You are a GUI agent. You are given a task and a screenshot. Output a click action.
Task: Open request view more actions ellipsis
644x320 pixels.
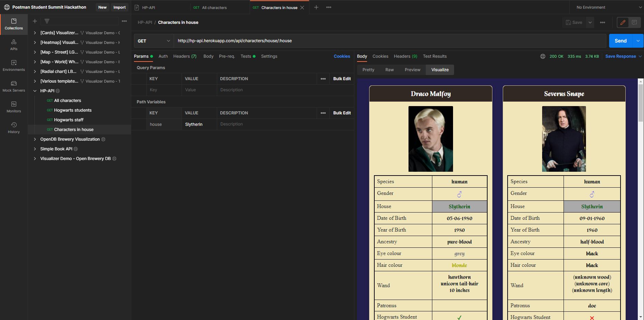(x=603, y=22)
